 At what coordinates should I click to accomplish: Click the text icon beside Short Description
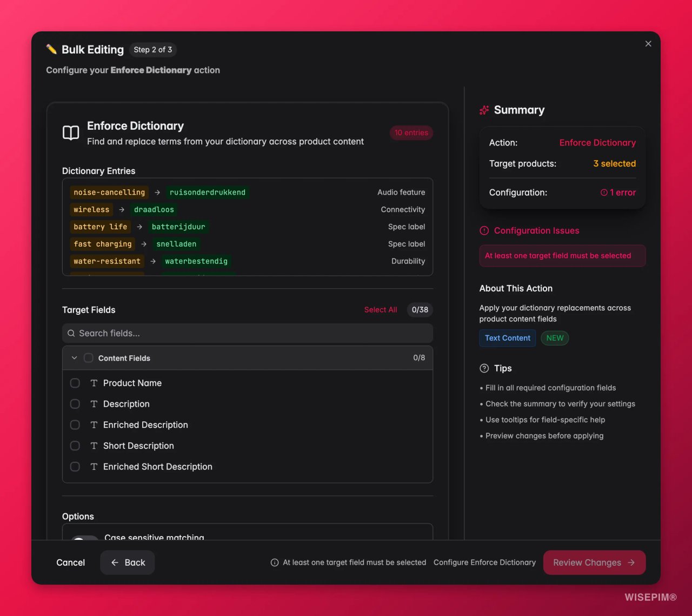94,446
